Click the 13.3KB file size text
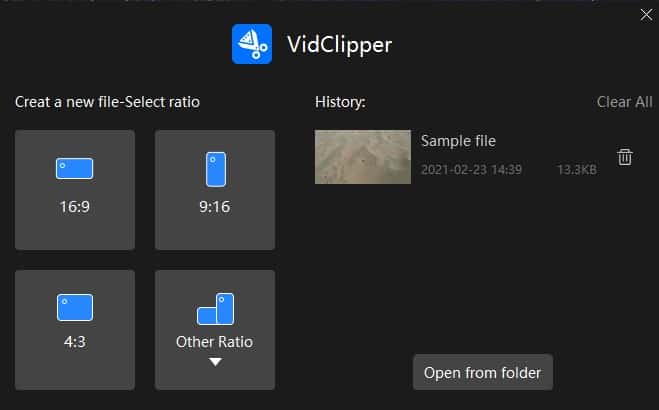Image resolution: width=659 pixels, height=410 pixels. pyautogui.click(x=577, y=170)
